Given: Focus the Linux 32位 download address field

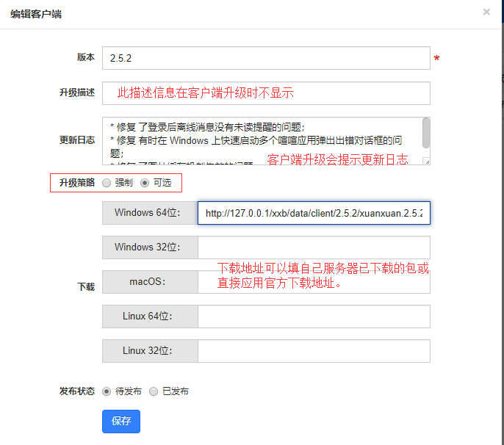Looking at the screenshot, I should pyautogui.click(x=314, y=351).
